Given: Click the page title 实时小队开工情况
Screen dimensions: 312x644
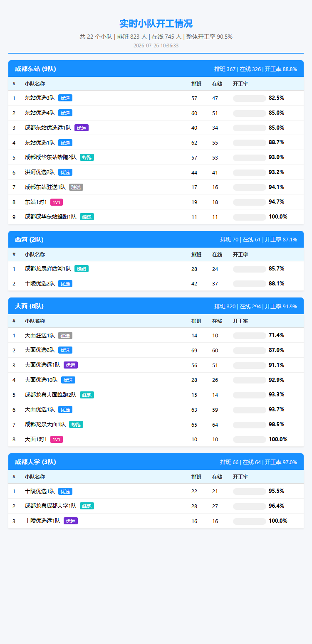Looking at the screenshot, I should 156,24.
